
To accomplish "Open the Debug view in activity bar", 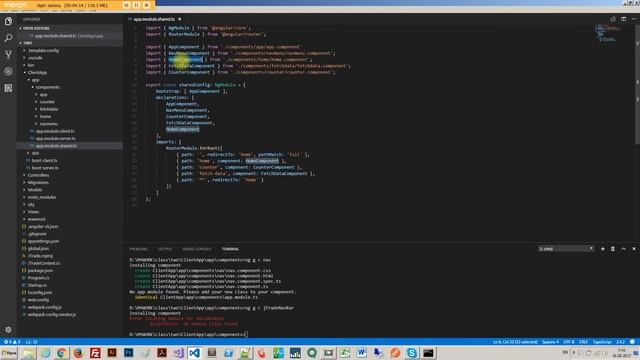I will click(x=8, y=71).
